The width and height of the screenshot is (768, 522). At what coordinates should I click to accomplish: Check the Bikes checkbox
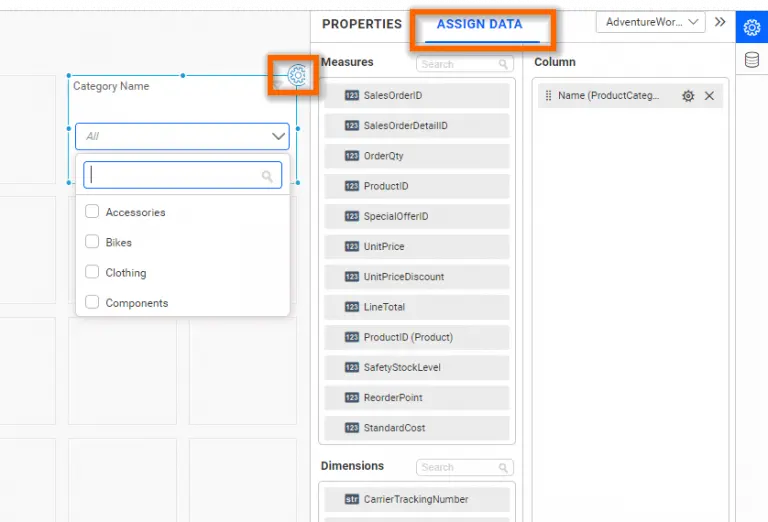tap(92, 242)
